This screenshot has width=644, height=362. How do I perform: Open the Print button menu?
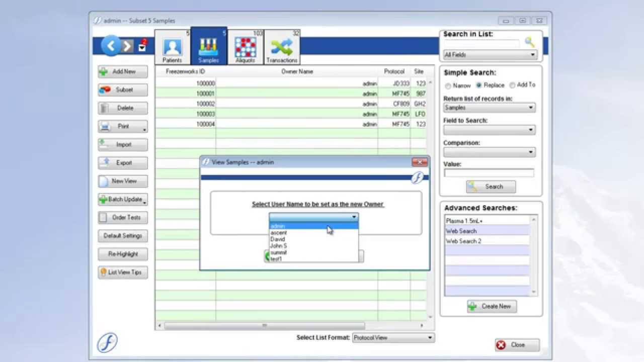pos(123,126)
